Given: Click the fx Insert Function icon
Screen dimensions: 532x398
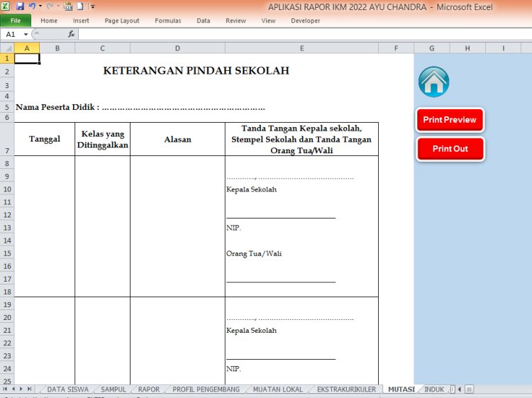Looking at the screenshot, I should coord(71,34).
